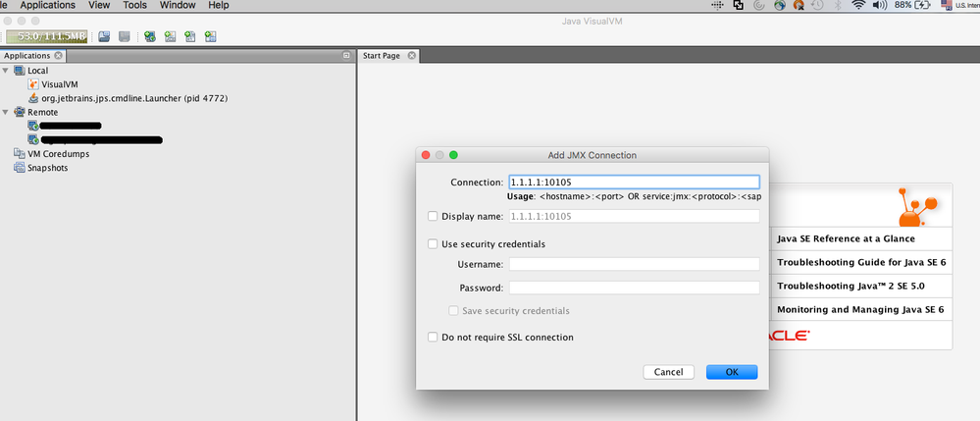Open Monitoring and Managing Java SE 6

click(x=860, y=310)
